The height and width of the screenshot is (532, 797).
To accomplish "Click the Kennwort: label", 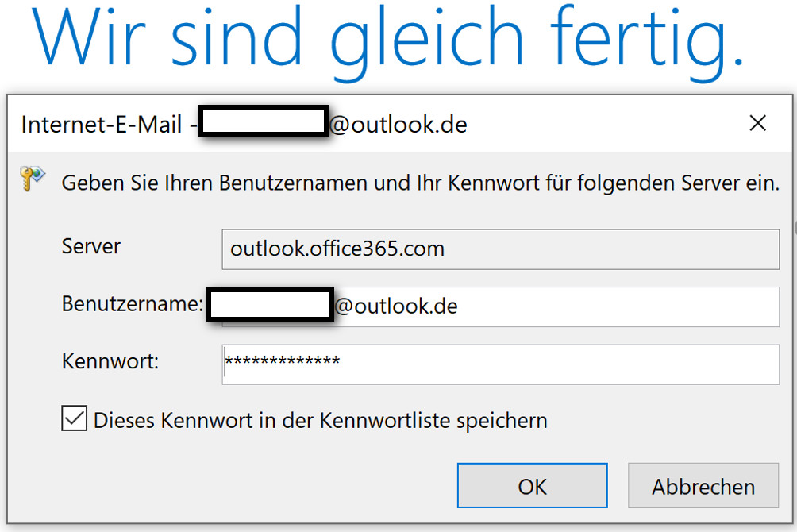I will click(x=110, y=361).
